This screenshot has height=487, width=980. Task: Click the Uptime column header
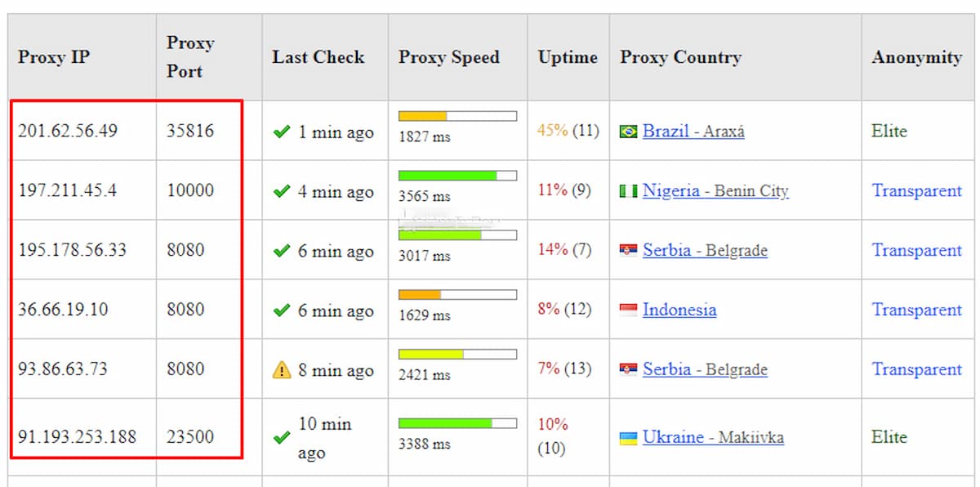pyautogui.click(x=568, y=57)
